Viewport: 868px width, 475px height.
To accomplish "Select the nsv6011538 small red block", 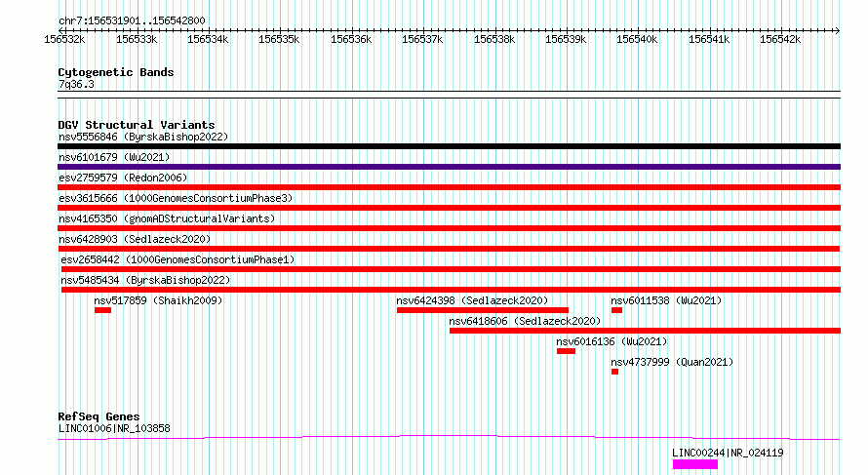I will 616,310.
